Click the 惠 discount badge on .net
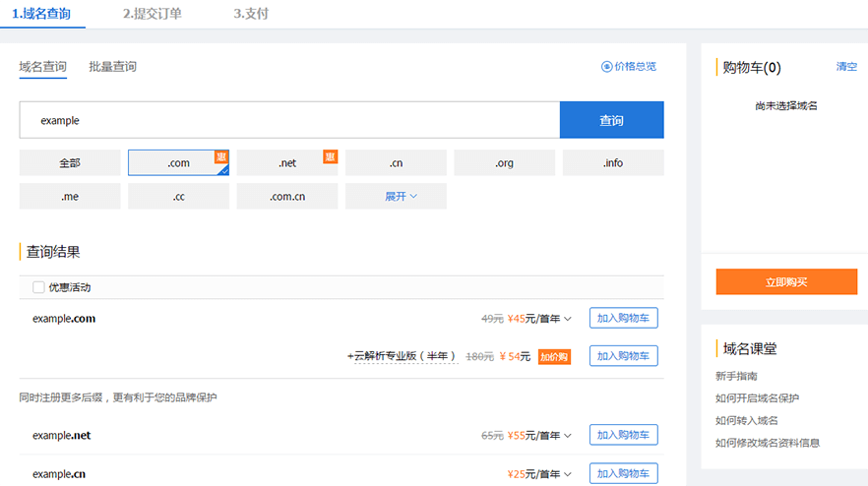 (x=331, y=156)
